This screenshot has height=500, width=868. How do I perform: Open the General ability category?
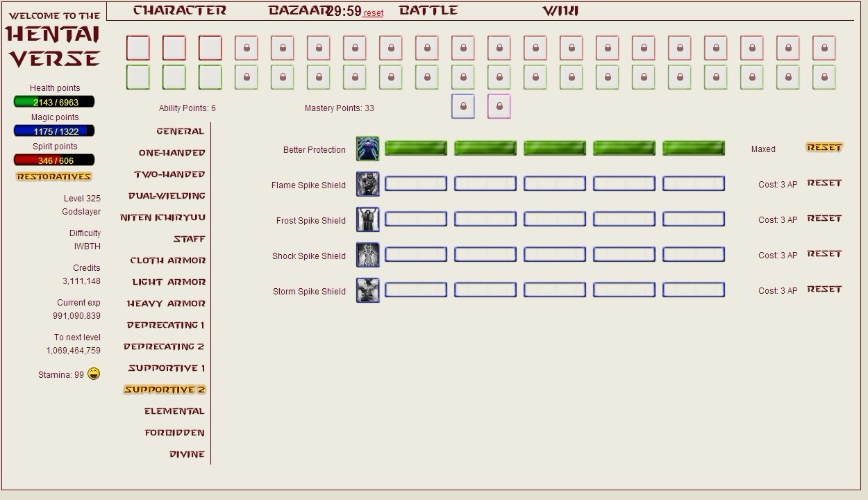pyautogui.click(x=181, y=131)
